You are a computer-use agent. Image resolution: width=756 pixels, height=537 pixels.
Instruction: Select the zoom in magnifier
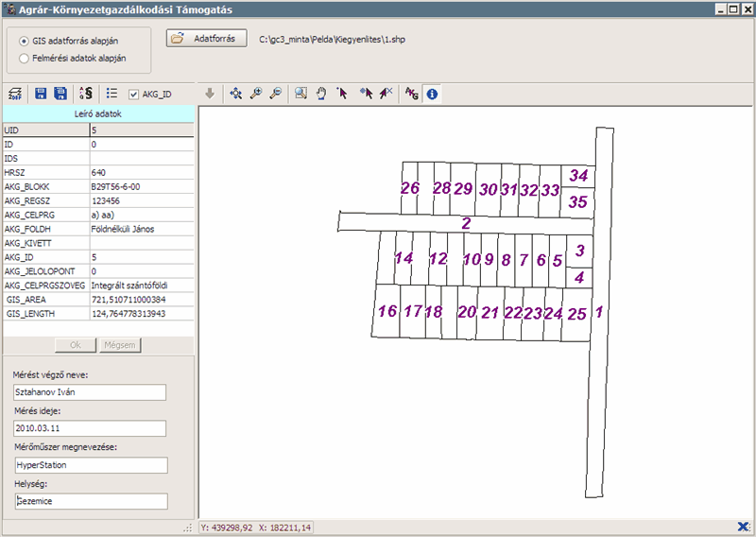pyautogui.click(x=256, y=93)
